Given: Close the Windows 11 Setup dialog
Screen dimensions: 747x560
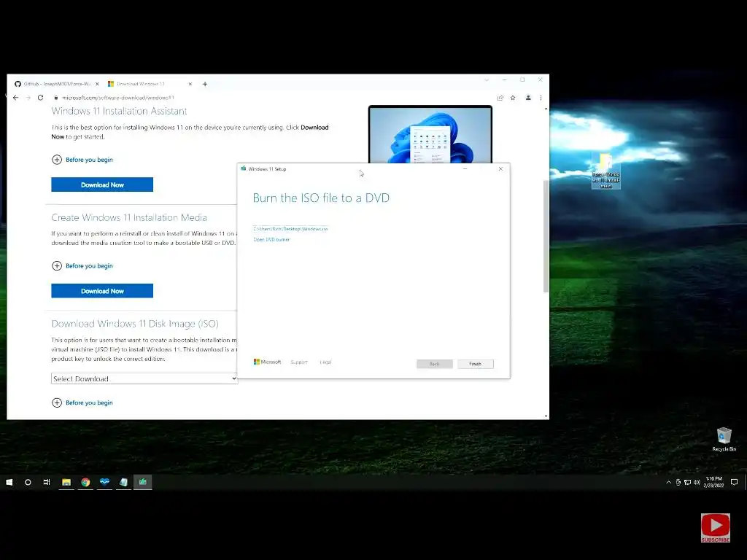Looking at the screenshot, I should click(500, 168).
